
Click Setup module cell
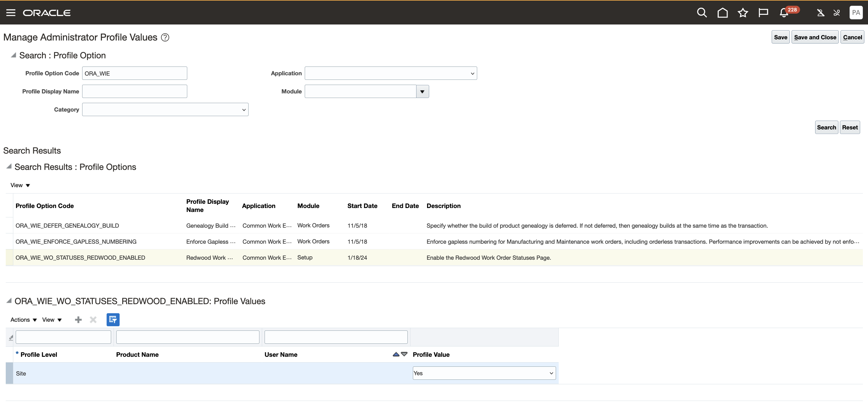click(305, 258)
